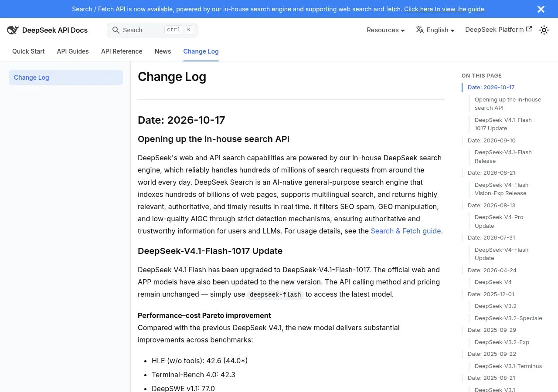The image size is (558, 392).
Task: Jump to DeepSeek-V4-Flash Update outline entry
Action: 501,254
